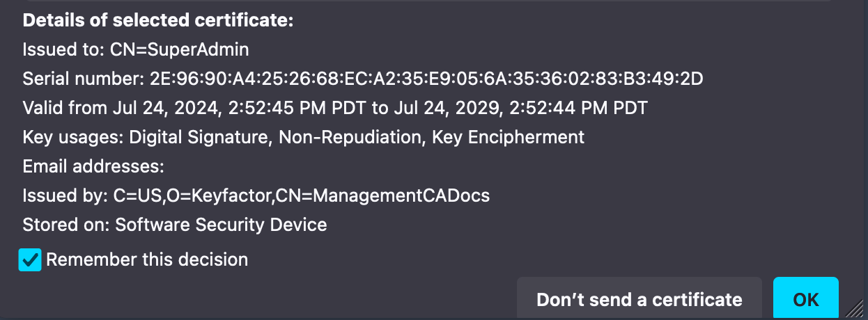Click the certificate serial number value
Viewport: 868px width, 320px height.
(x=426, y=79)
